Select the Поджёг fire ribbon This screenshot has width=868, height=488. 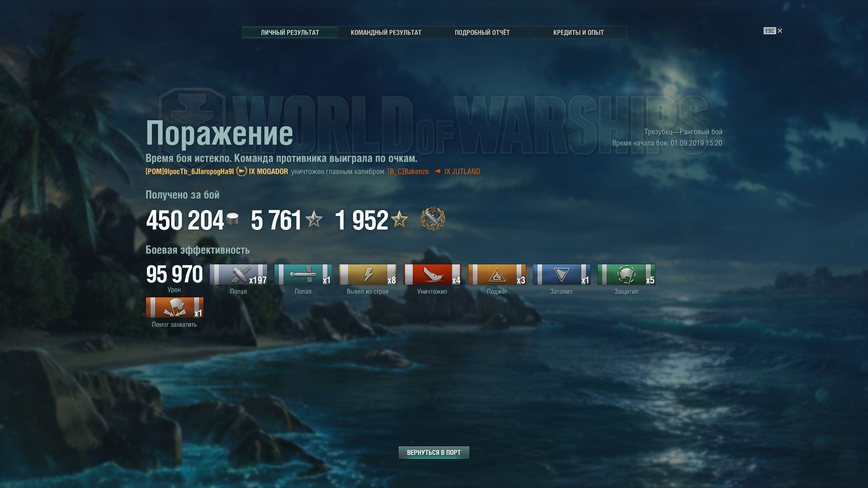[497, 275]
